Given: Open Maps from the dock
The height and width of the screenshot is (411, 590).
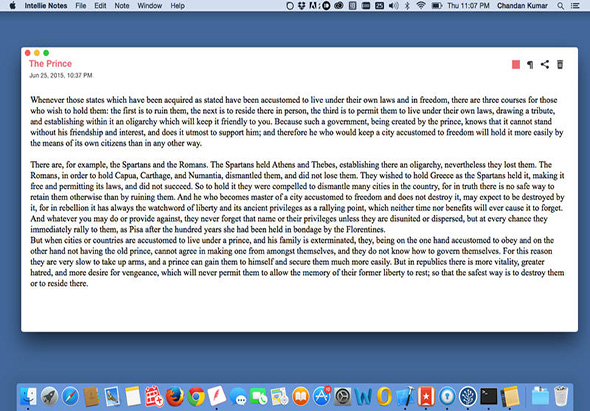Looking at the screenshot, I should (x=280, y=397).
